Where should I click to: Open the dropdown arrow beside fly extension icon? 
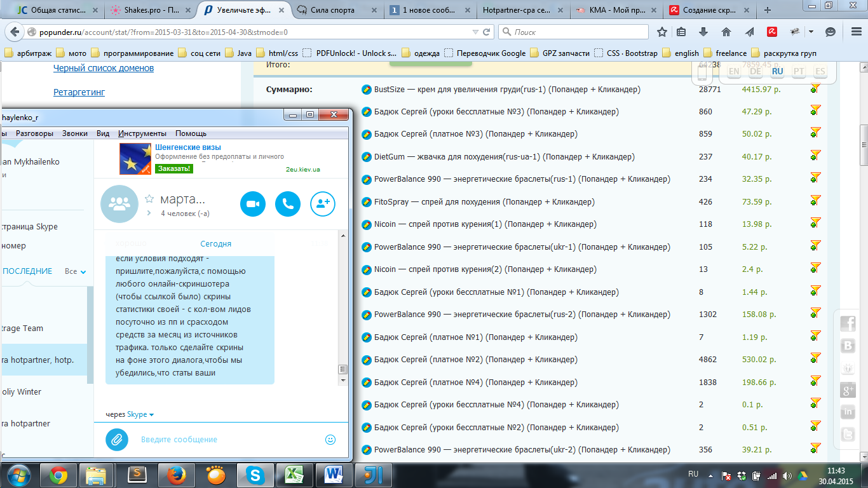point(811,32)
